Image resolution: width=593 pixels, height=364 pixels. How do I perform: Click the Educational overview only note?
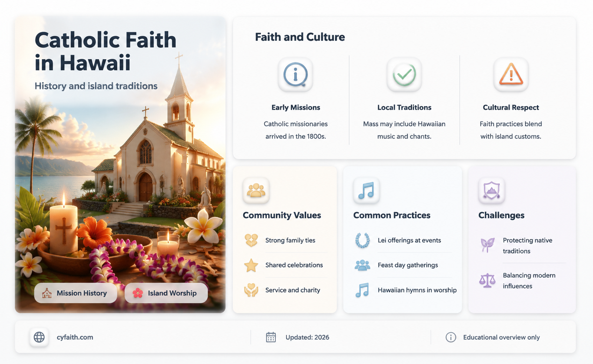(x=501, y=337)
